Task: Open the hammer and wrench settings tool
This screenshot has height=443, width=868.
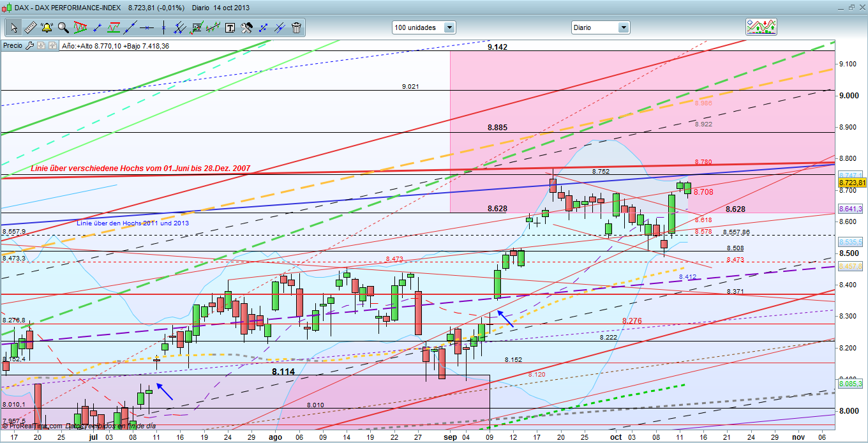Action: tap(246, 27)
